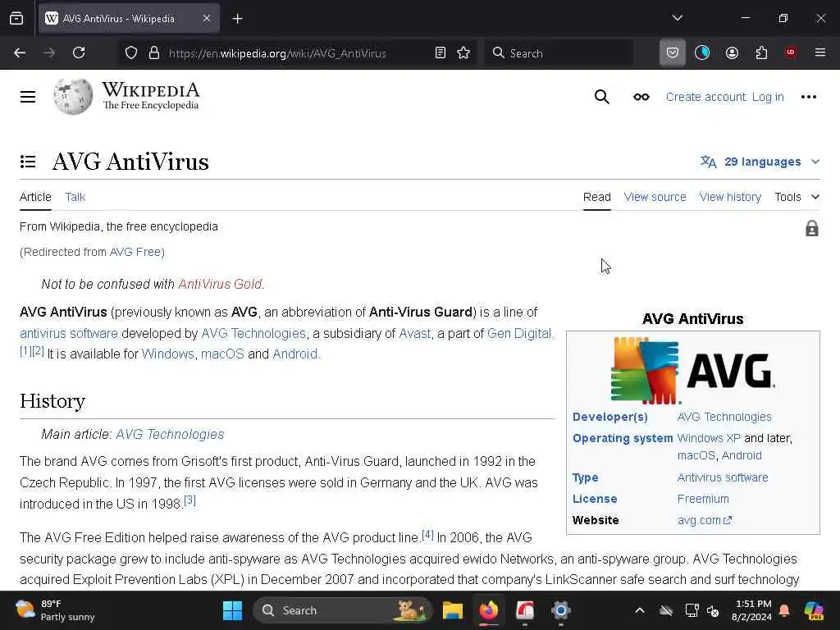Open the list all tabs chevron

tap(677, 18)
